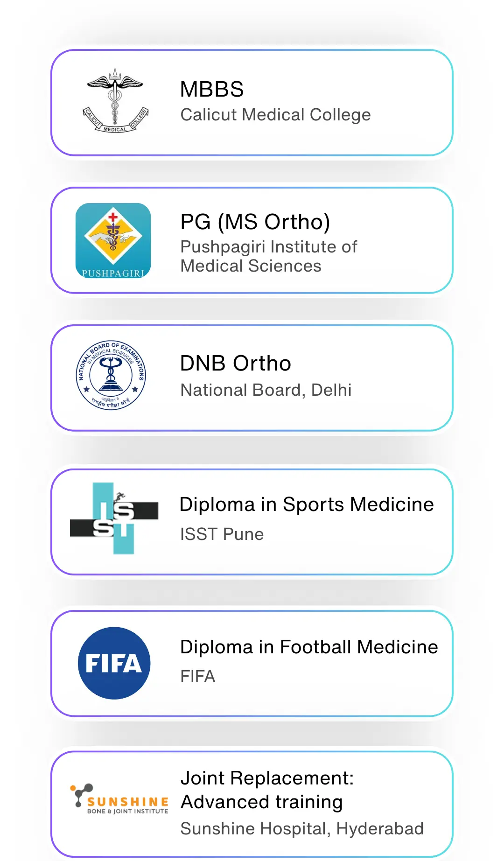Click the Calicut Medical College crest logo
The height and width of the screenshot is (861, 504).
coord(115,102)
